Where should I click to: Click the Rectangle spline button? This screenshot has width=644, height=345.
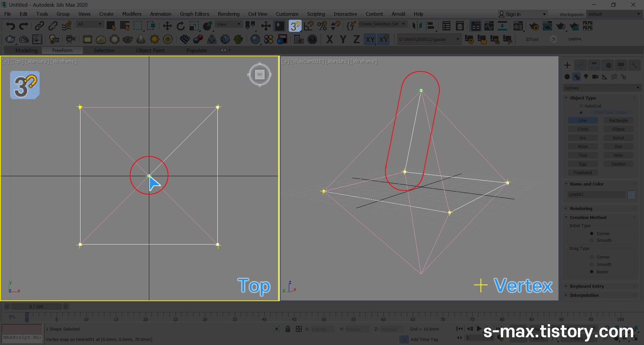(x=619, y=120)
